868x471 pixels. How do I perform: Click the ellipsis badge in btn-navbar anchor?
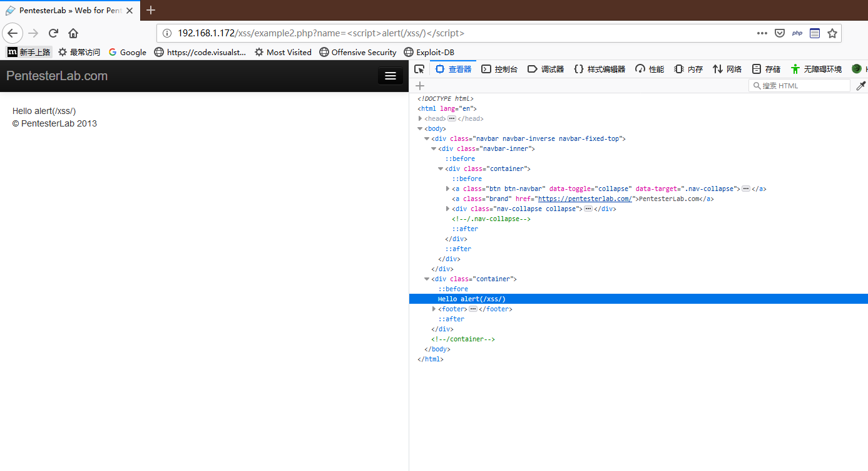coord(746,189)
